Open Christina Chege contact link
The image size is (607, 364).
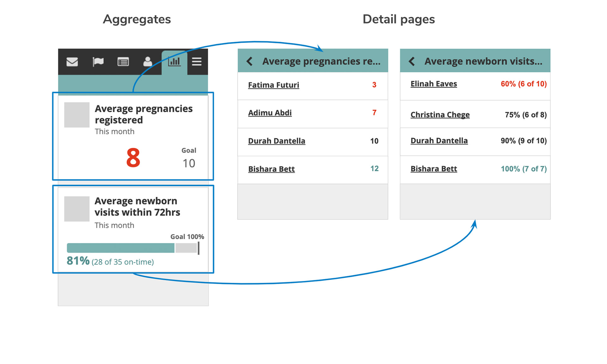440,115
